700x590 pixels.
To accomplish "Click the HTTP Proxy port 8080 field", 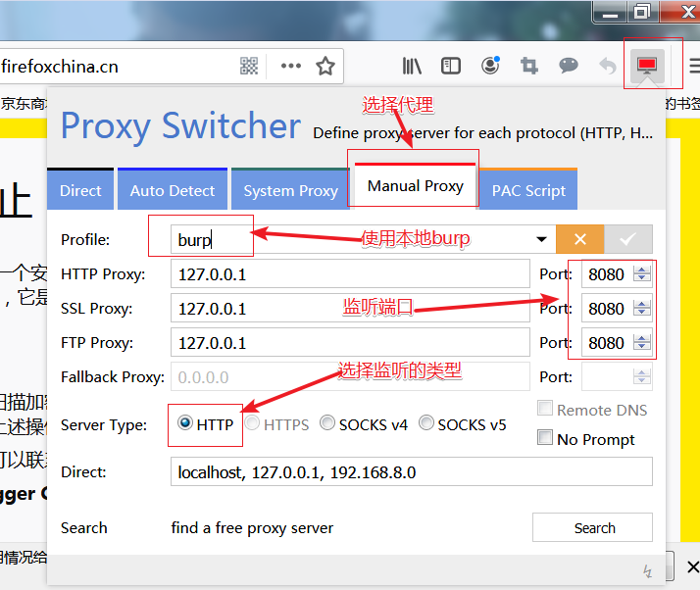I will tap(607, 273).
